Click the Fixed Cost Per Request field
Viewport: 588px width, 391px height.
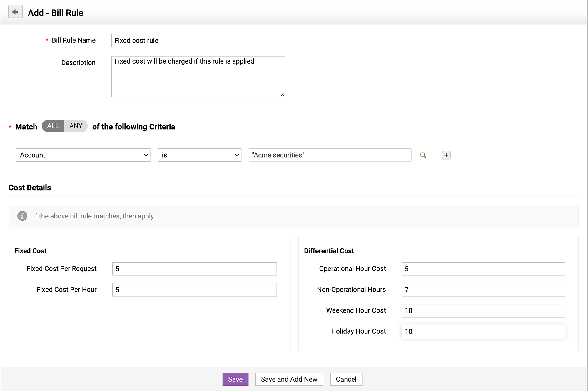coord(194,269)
